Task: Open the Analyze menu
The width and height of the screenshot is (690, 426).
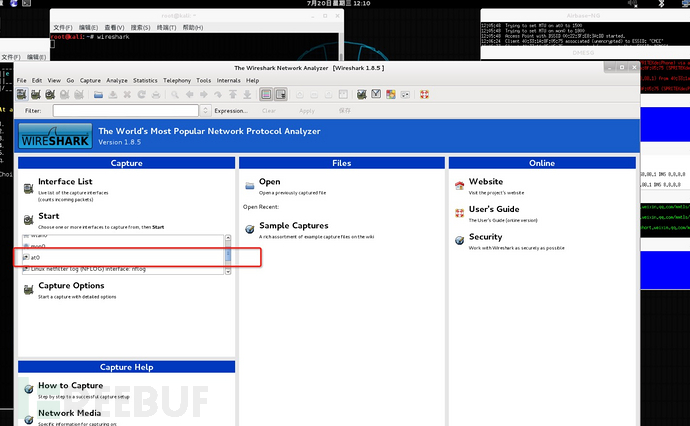Action: coord(117,81)
